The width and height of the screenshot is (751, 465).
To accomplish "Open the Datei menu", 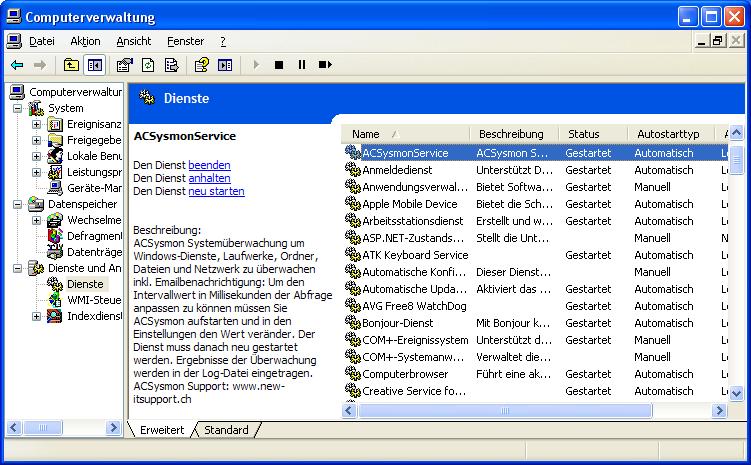I will [x=42, y=41].
